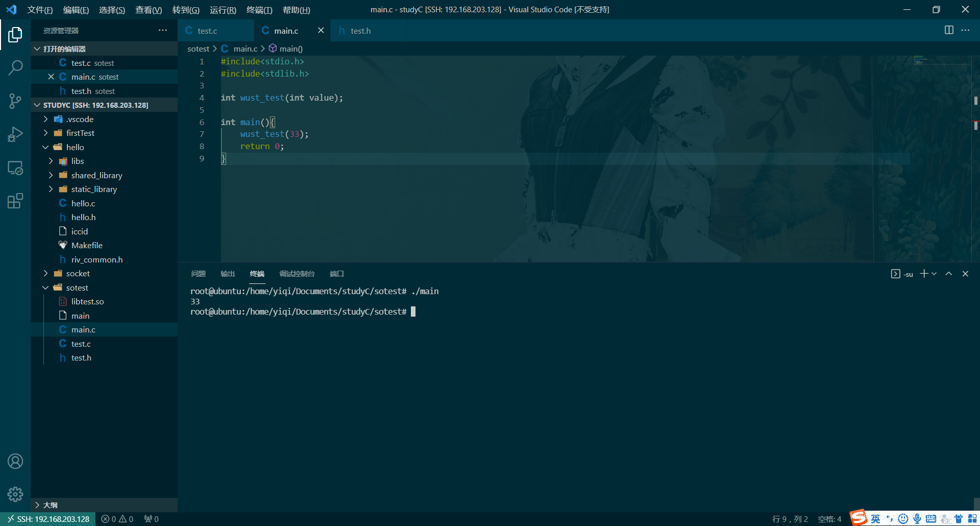Open errors and warnings count in status bar
This screenshot has width=980, height=526.
(x=117, y=519)
